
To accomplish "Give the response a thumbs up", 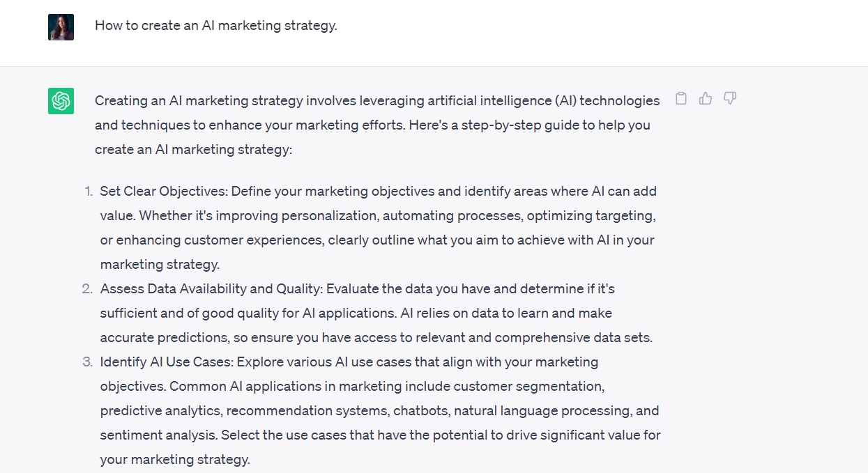I will (706, 99).
